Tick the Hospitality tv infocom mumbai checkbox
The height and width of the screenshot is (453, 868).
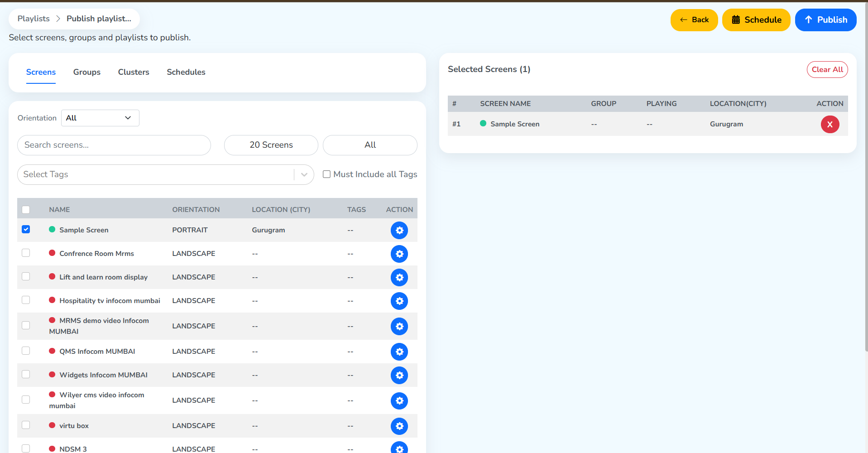click(x=26, y=300)
